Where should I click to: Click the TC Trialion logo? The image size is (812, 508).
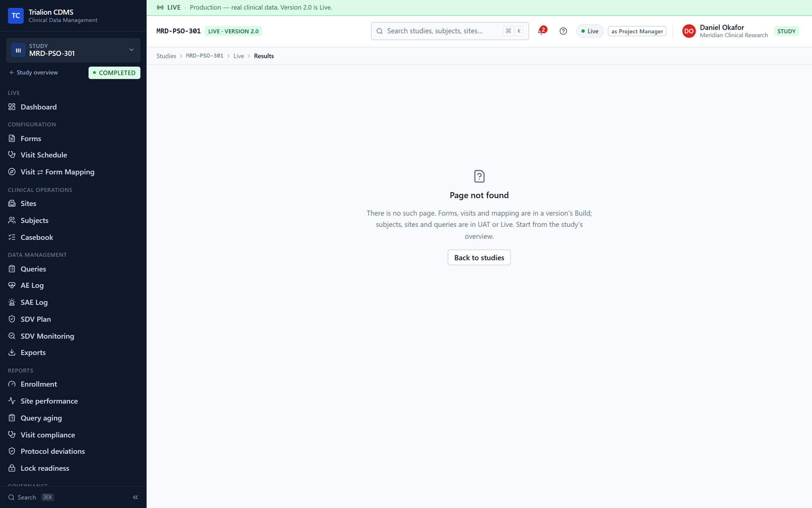point(16,16)
